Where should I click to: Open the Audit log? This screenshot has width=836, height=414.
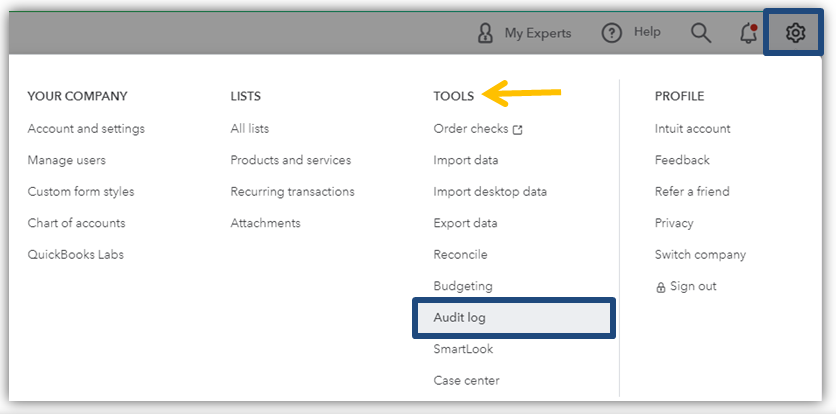pos(513,318)
